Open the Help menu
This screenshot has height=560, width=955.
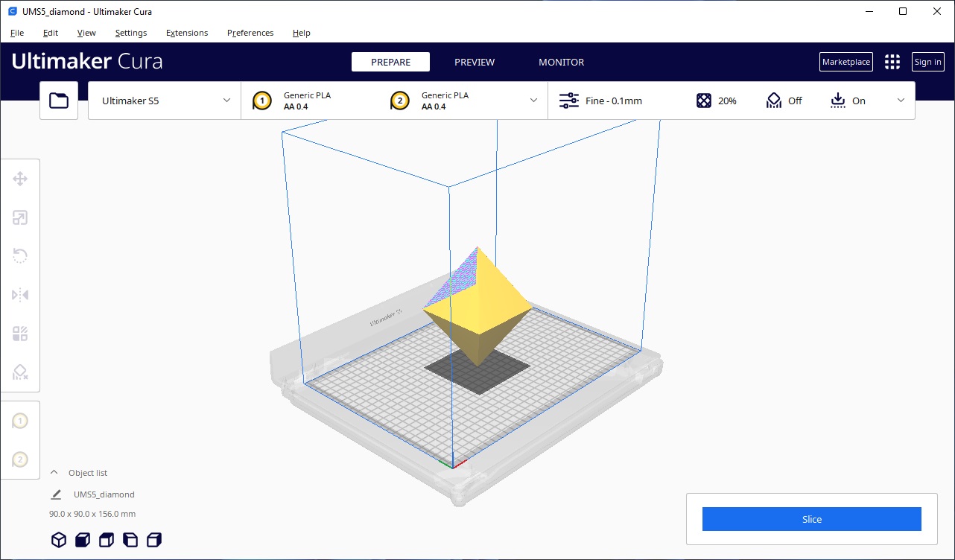point(302,33)
